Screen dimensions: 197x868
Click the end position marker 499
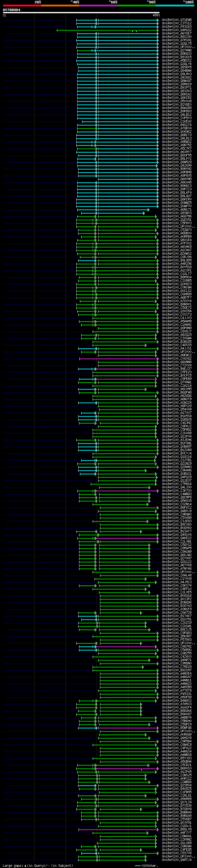155,15
